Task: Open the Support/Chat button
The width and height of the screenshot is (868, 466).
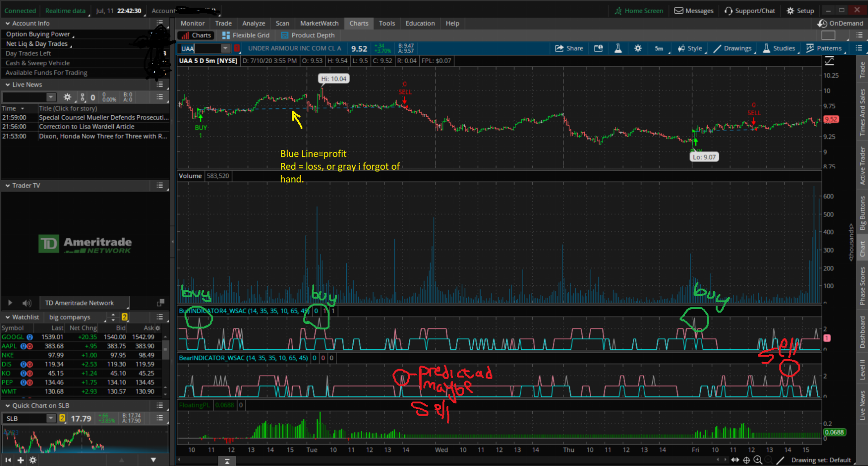Action: (x=750, y=11)
